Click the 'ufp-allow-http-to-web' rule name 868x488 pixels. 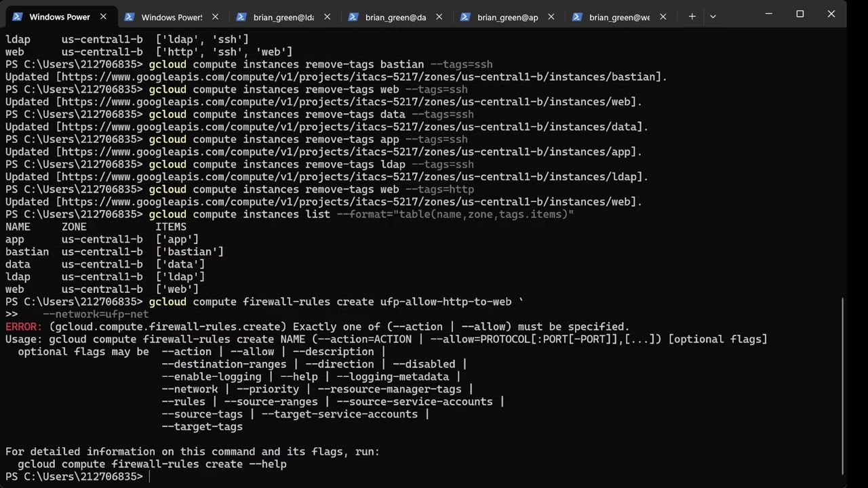click(x=446, y=302)
